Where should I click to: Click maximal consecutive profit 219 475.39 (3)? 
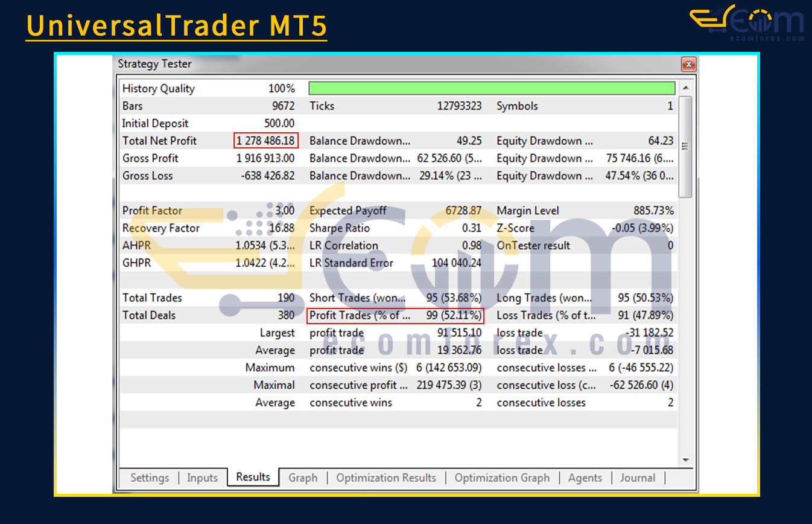pos(449,385)
